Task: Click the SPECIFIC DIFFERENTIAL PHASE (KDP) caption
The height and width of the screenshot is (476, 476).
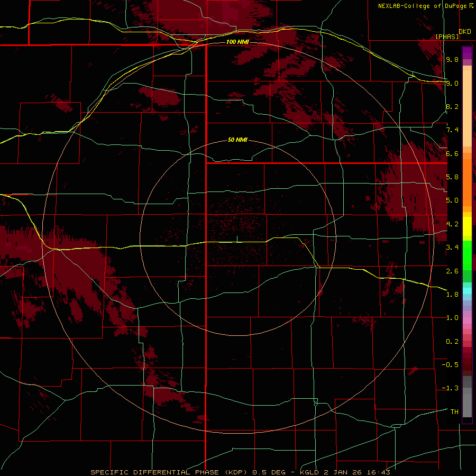Action: (169, 472)
